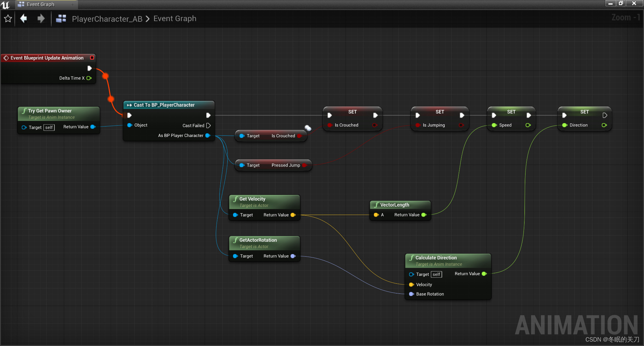This screenshot has width=644, height=346.
Task: Click the As BP Player Character output pin
Action: 208,136
